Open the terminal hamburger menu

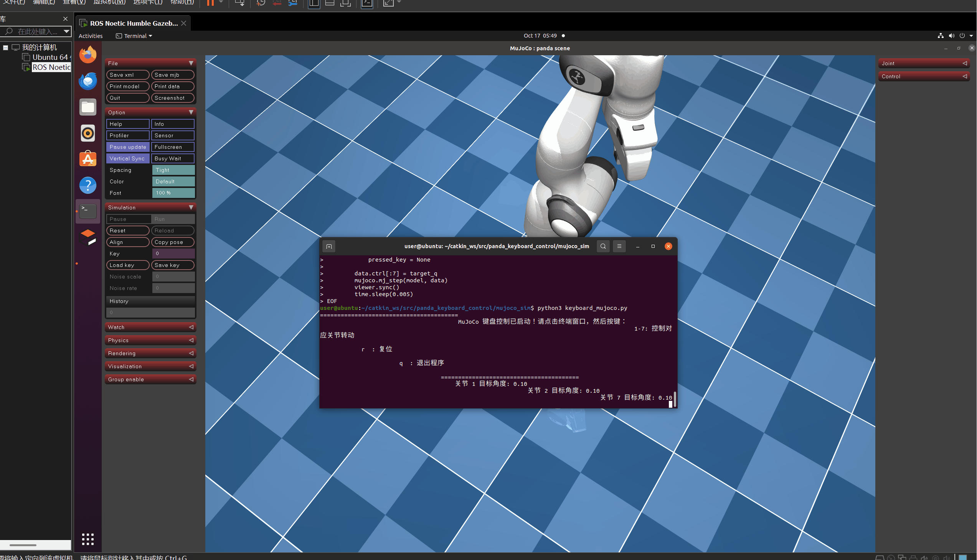point(619,246)
